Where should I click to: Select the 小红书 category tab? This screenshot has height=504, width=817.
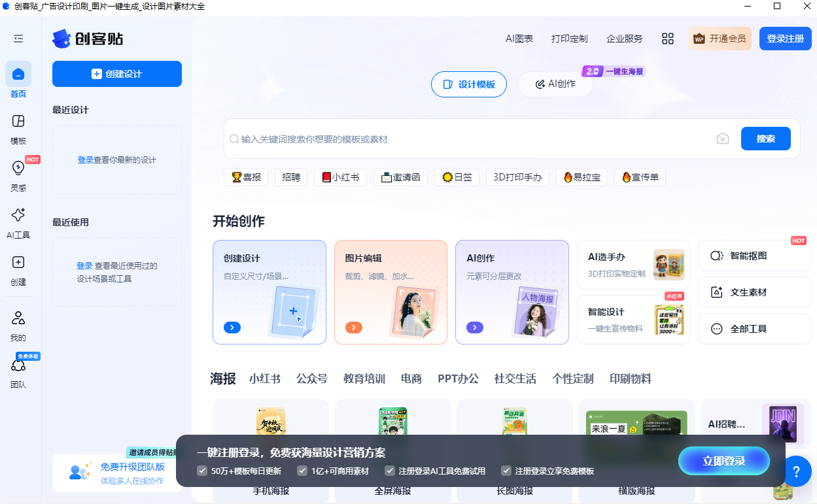click(x=266, y=378)
